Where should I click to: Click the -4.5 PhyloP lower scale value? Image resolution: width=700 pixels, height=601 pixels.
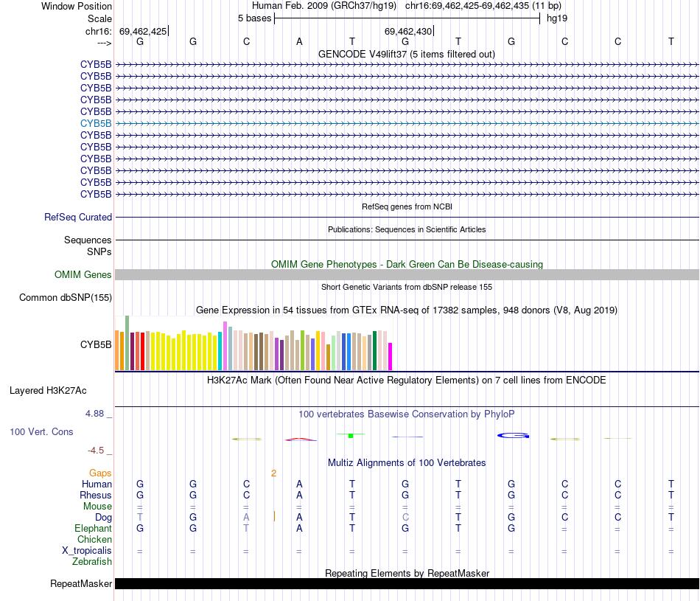pos(96,451)
